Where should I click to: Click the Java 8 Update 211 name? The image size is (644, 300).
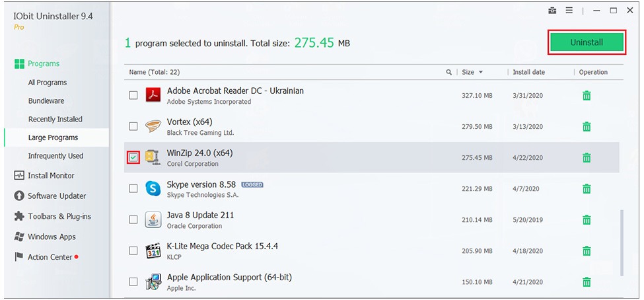pos(200,215)
